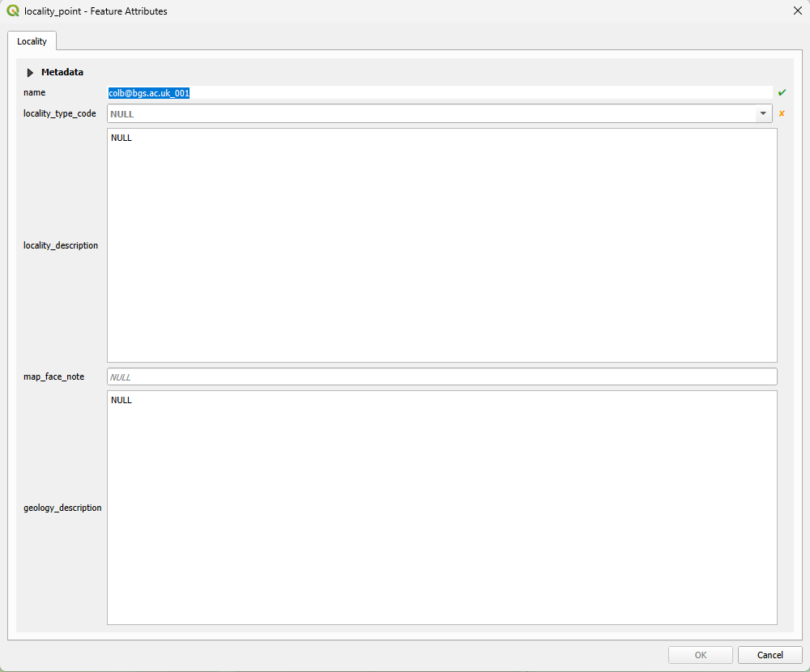Click the Metadata group heading text
This screenshot has width=810, height=672.
pos(62,72)
